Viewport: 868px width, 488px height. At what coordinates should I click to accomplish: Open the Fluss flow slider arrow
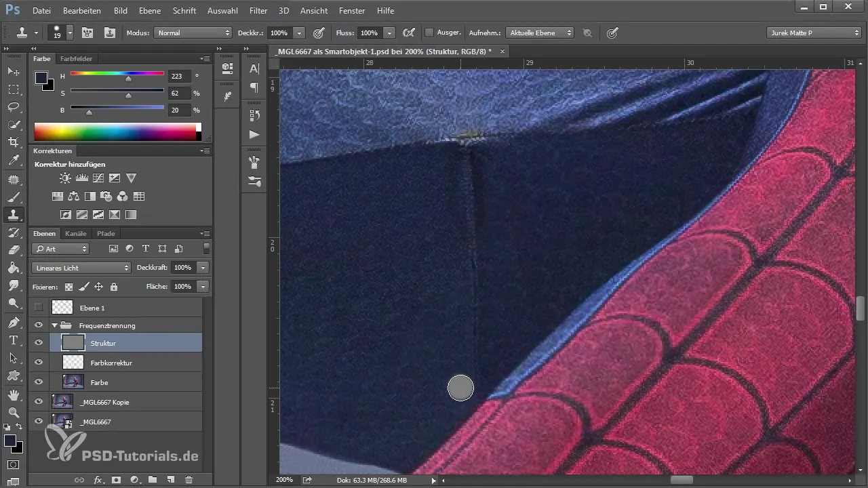[389, 33]
